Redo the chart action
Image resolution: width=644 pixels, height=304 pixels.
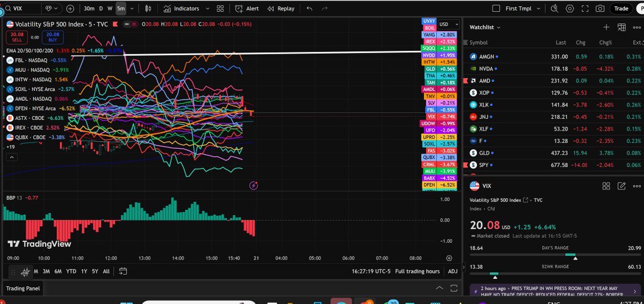324,9
